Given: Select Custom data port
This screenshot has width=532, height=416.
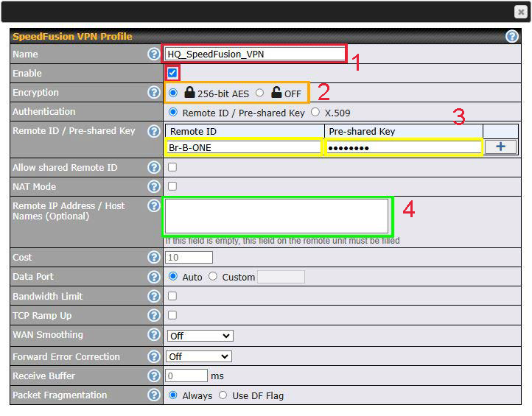Looking at the screenshot, I should coord(213,276).
